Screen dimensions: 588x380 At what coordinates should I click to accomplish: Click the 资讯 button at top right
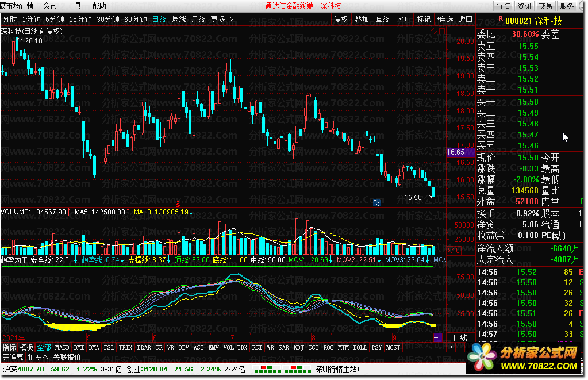pos(524,6)
